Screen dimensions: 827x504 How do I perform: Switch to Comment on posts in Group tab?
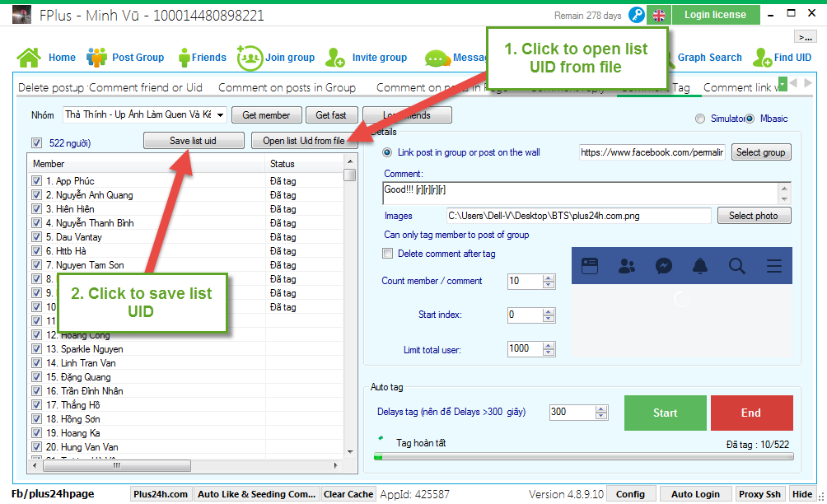coord(287,87)
